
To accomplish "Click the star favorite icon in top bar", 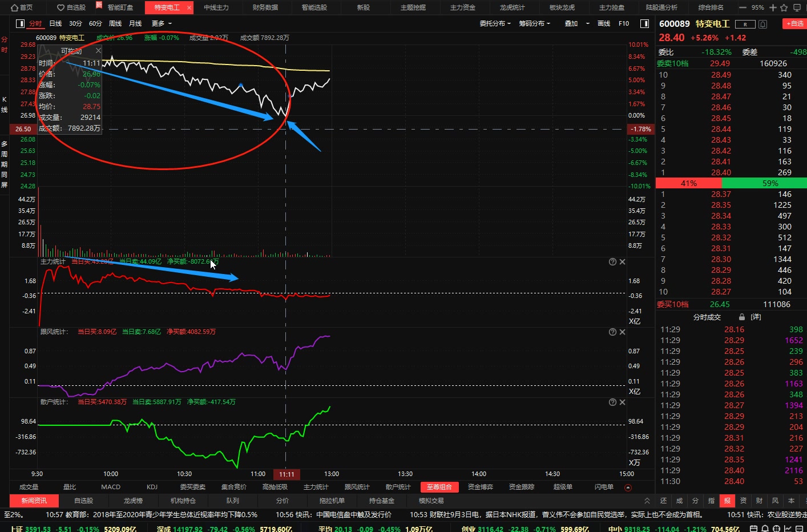I will 784,7.
